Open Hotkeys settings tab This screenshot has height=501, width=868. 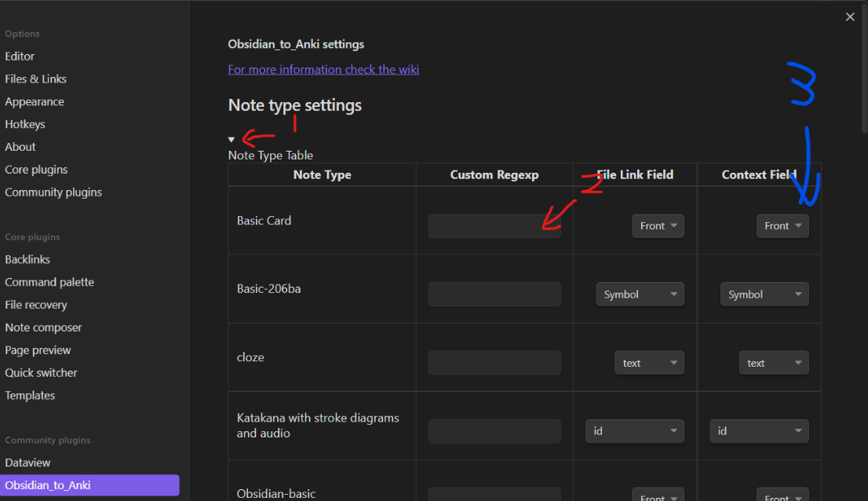click(x=25, y=125)
